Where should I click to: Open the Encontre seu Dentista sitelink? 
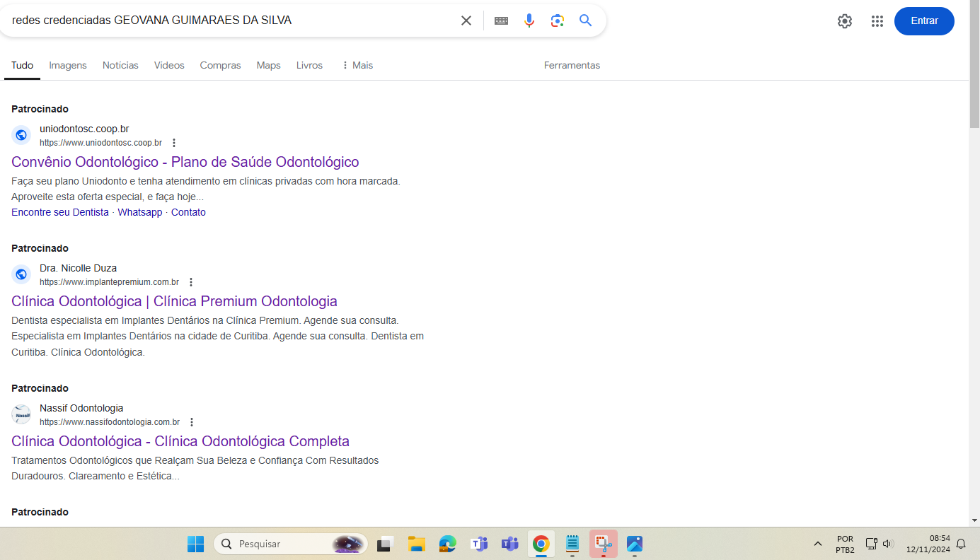(x=60, y=212)
